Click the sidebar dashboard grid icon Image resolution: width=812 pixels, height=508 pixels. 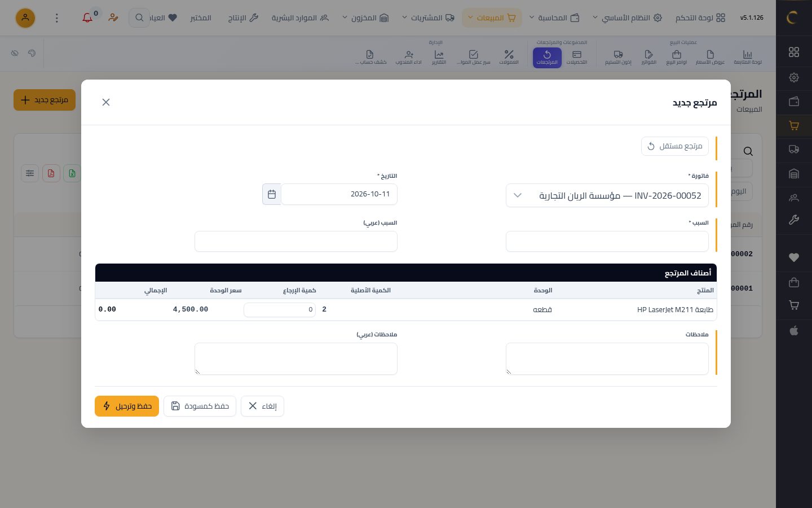coord(794,52)
